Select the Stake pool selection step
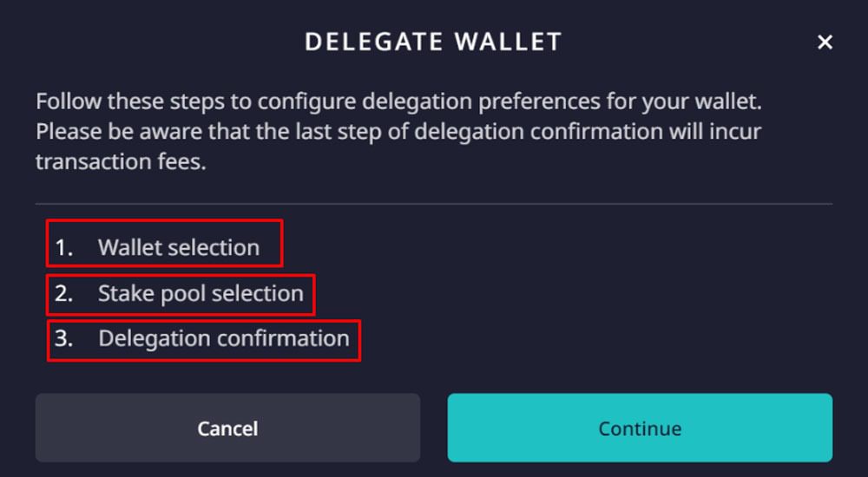 (201, 293)
